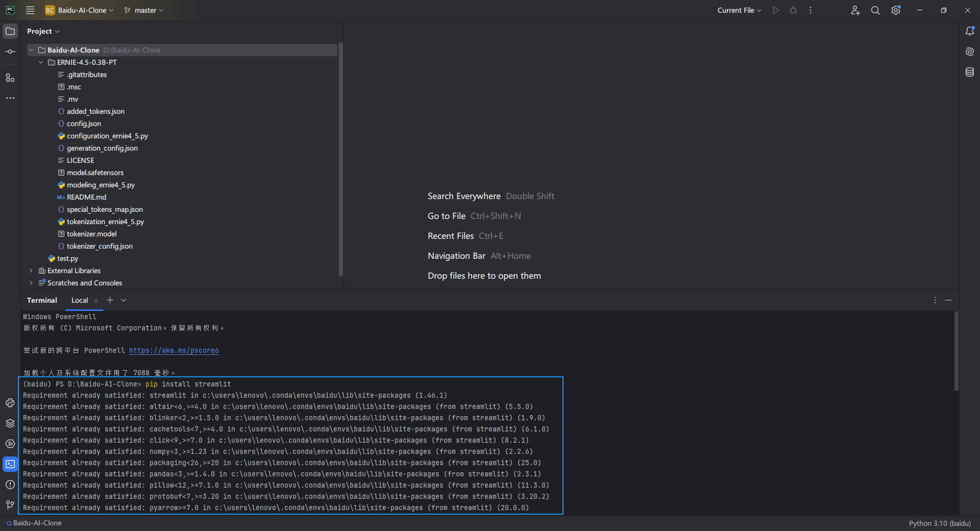Select the Terminal tool window icon
Image resolution: width=980 pixels, height=531 pixels.
pos(10,464)
